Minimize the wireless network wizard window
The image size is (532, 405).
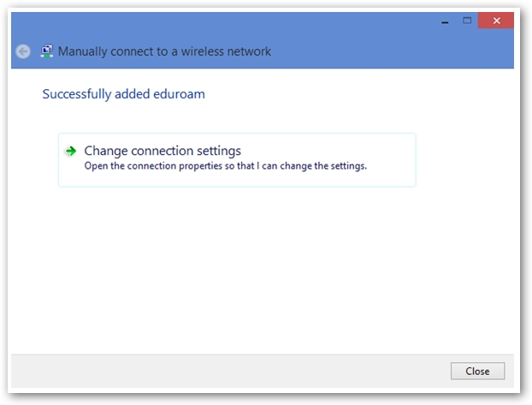tap(446, 20)
